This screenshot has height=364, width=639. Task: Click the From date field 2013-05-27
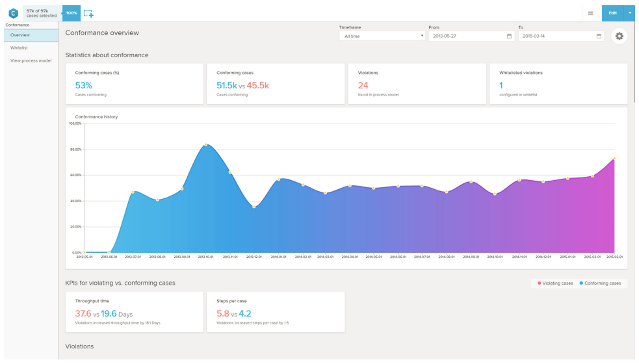click(x=471, y=36)
